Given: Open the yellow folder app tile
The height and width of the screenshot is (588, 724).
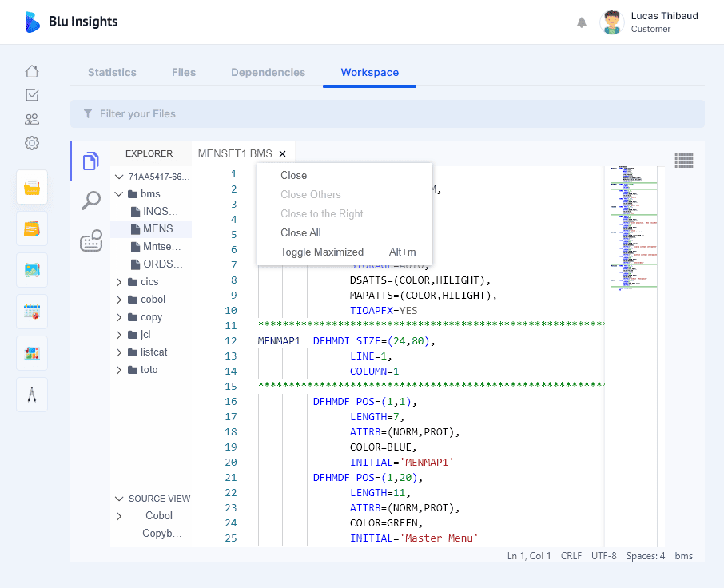Looking at the screenshot, I should click(x=32, y=187).
